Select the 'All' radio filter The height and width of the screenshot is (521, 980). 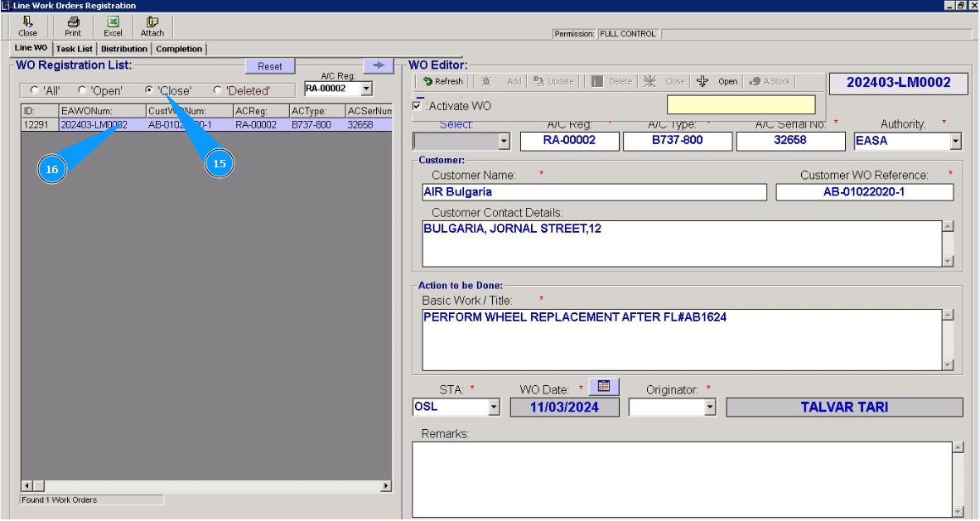(34, 90)
